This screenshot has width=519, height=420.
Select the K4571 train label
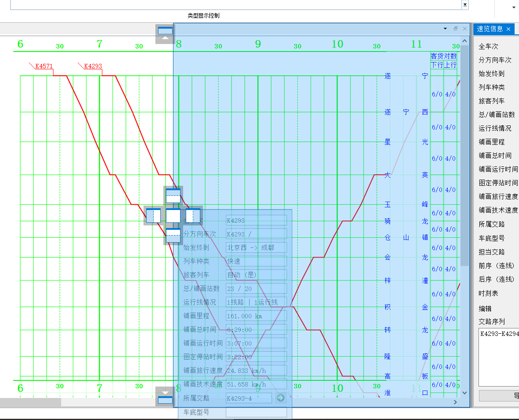pos(44,66)
